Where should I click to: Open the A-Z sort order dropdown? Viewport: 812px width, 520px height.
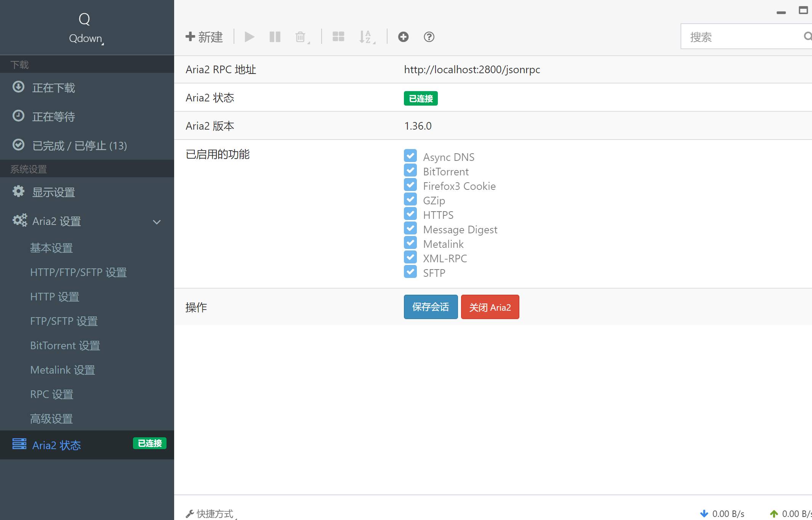tap(367, 37)
